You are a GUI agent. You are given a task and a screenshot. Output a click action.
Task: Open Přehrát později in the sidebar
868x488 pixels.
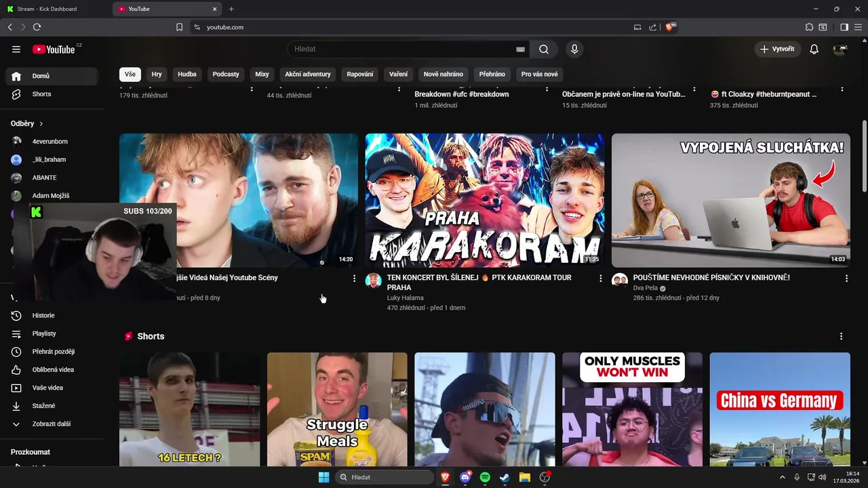52,352
